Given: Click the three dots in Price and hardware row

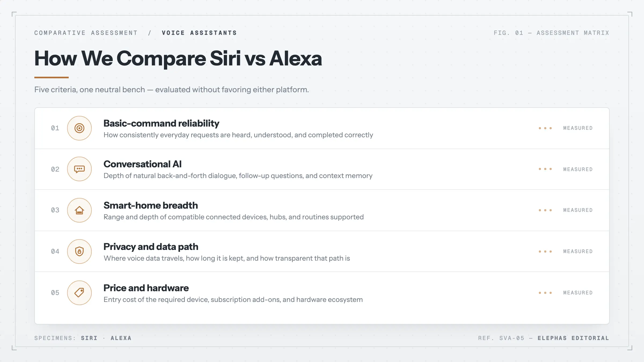Looking at the screenshot, I should [545, 293].
